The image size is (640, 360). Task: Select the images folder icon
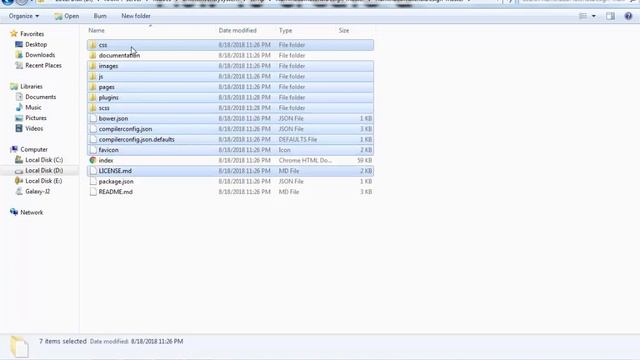tap(93, 66)
